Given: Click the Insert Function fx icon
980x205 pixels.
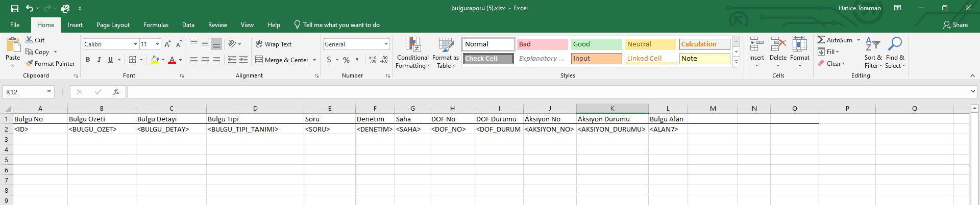Looking at the screenshot, I should pos(116,92).
